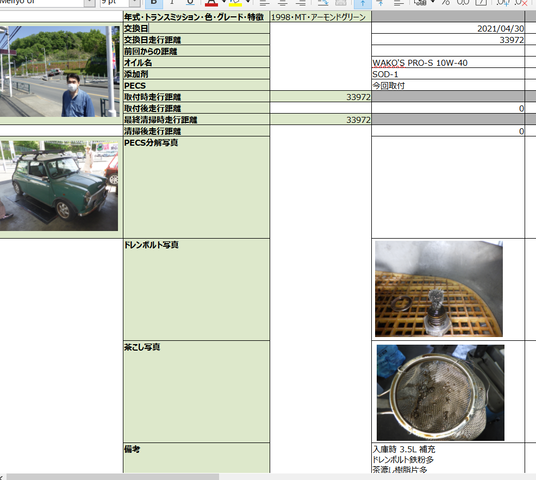Screen dimensions: 536x480
Task: Select 33972 in the 最終清掃時走行距離 row
Action: pos(321,120)
